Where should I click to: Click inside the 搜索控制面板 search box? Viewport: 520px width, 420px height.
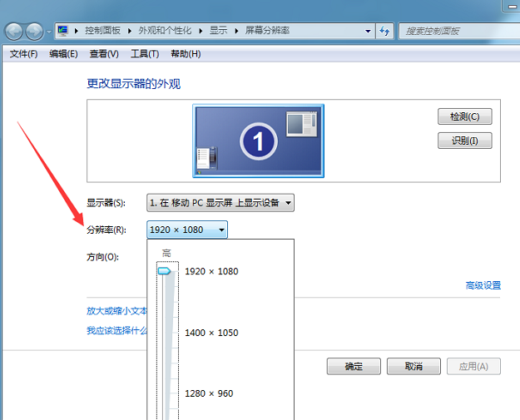tap(458, 31)
